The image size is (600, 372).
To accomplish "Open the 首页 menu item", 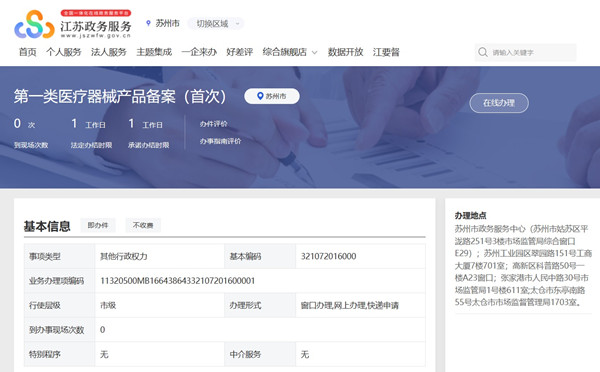I will [28, 52].
